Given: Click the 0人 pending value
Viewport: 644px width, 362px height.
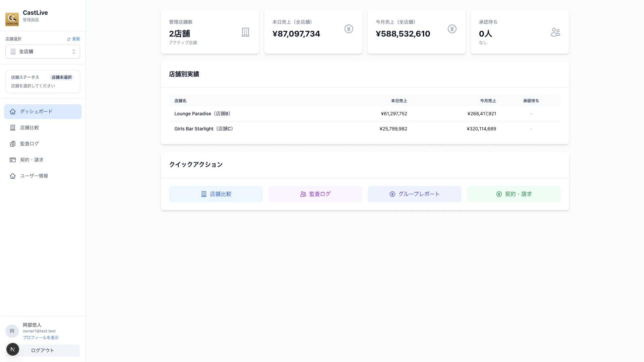Looking at the screenshot, I should pyautogui.click(x=485, y=34).
